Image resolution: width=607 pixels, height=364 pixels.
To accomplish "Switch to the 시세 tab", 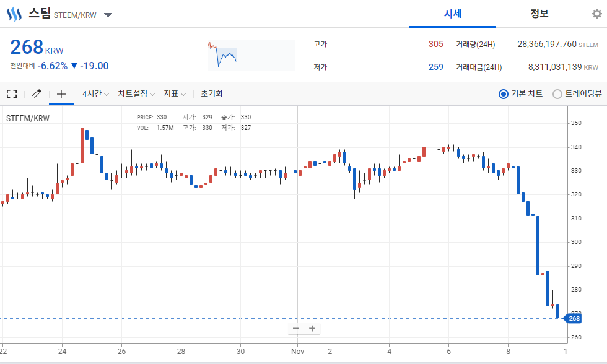I will tap(453, 14).
